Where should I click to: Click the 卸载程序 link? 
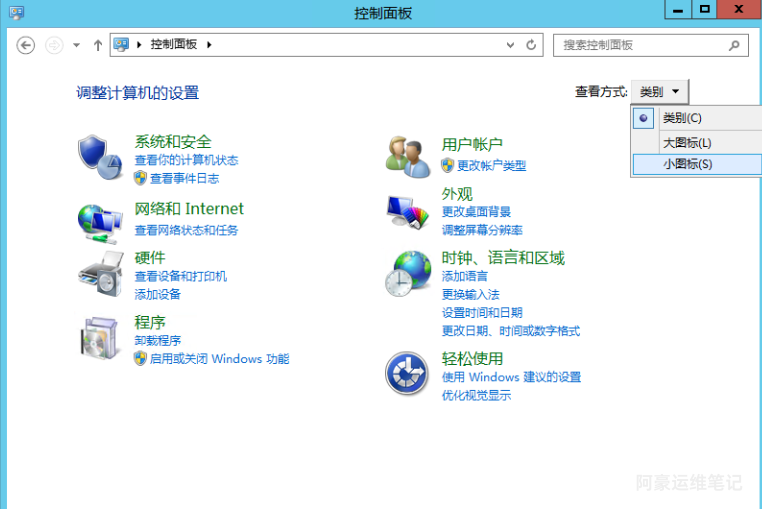coord(157,340)
